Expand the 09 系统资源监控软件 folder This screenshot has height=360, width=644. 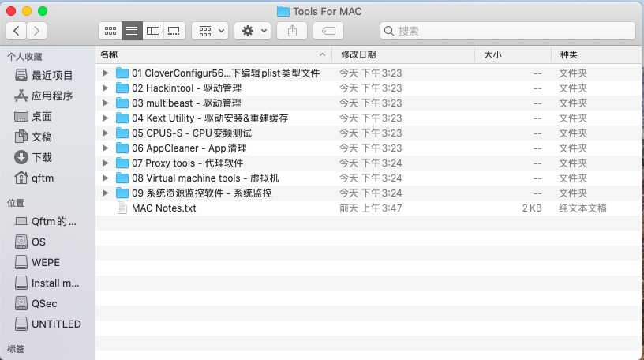[x=106, y=193]
